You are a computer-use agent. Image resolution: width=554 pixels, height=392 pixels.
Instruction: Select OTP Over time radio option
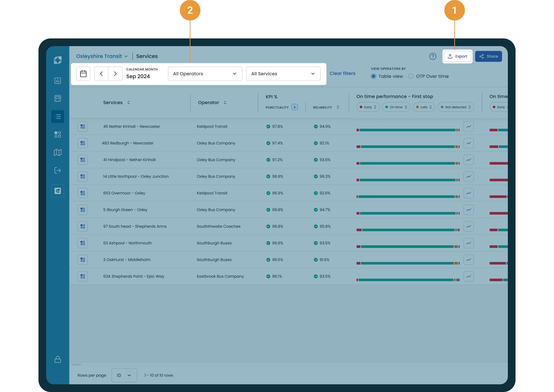pos(411,76)
